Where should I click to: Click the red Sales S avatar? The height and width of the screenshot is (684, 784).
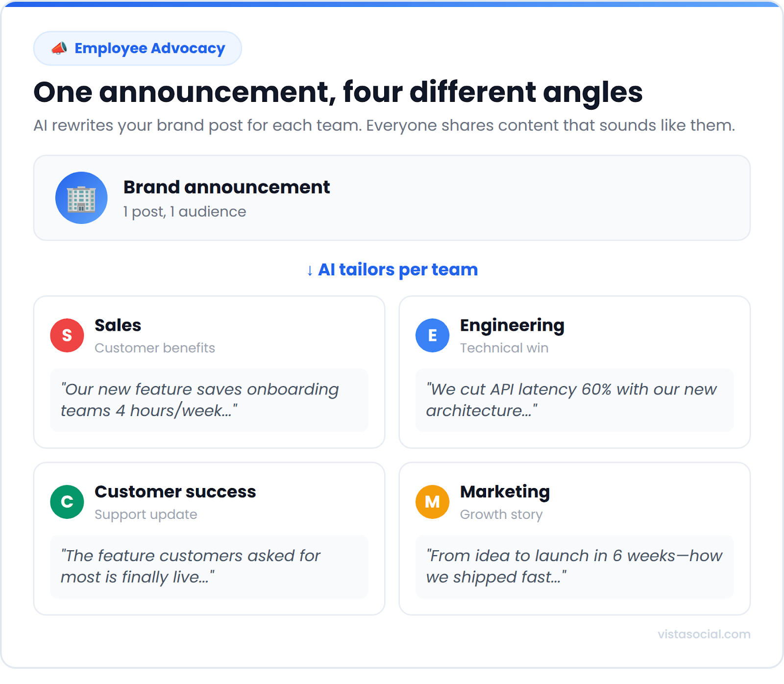[x=67, y=336]
